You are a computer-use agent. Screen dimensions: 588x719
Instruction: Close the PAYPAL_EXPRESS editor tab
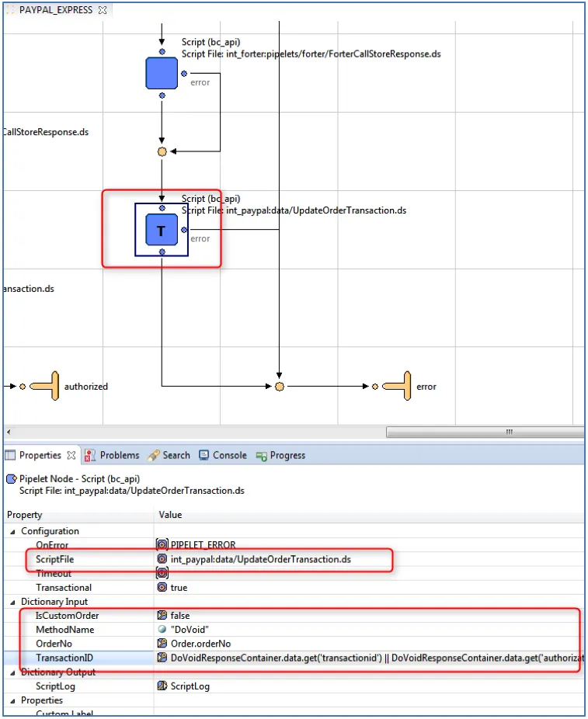coord(103,10)
